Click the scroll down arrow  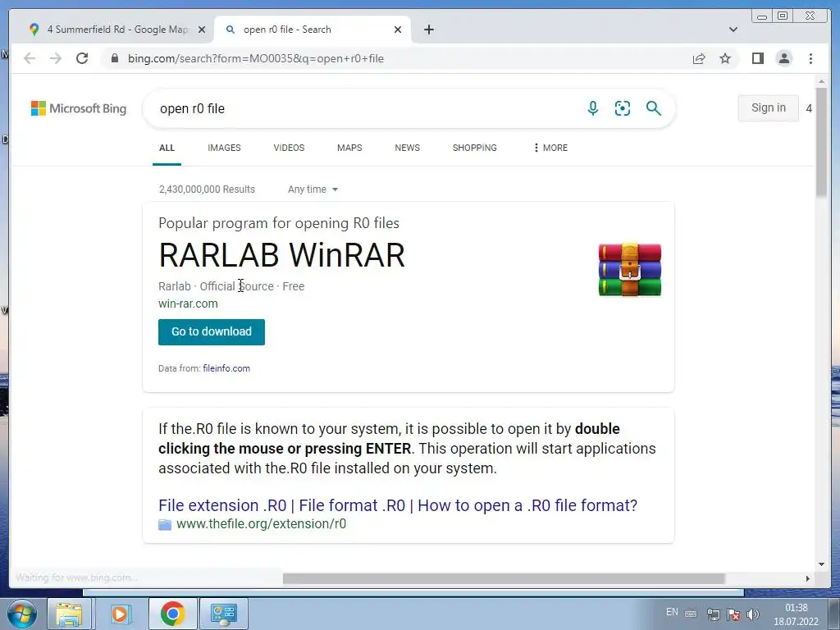821,564
